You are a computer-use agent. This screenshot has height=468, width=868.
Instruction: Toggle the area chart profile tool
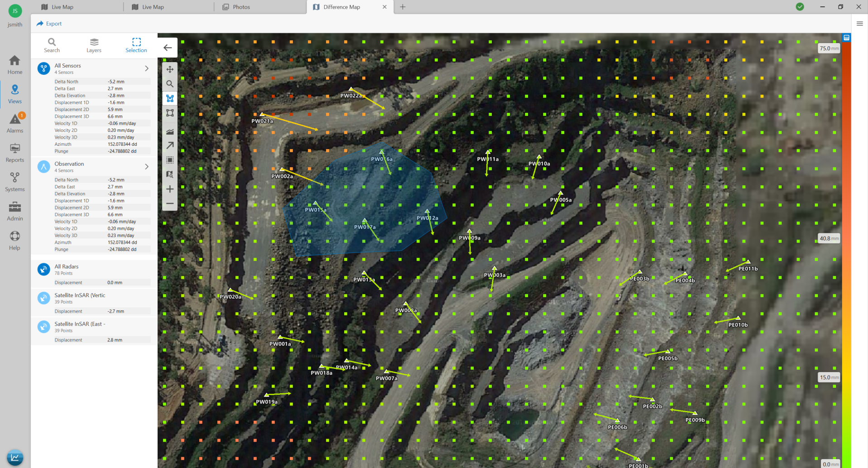(170, 131)
